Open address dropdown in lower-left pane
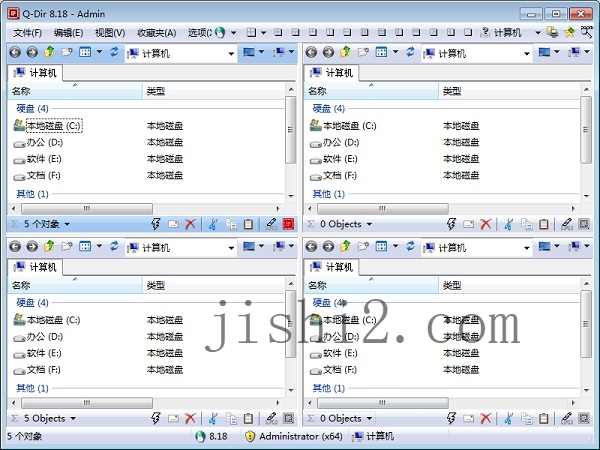Viewport: 600px width, 450px height. (231, 248)
